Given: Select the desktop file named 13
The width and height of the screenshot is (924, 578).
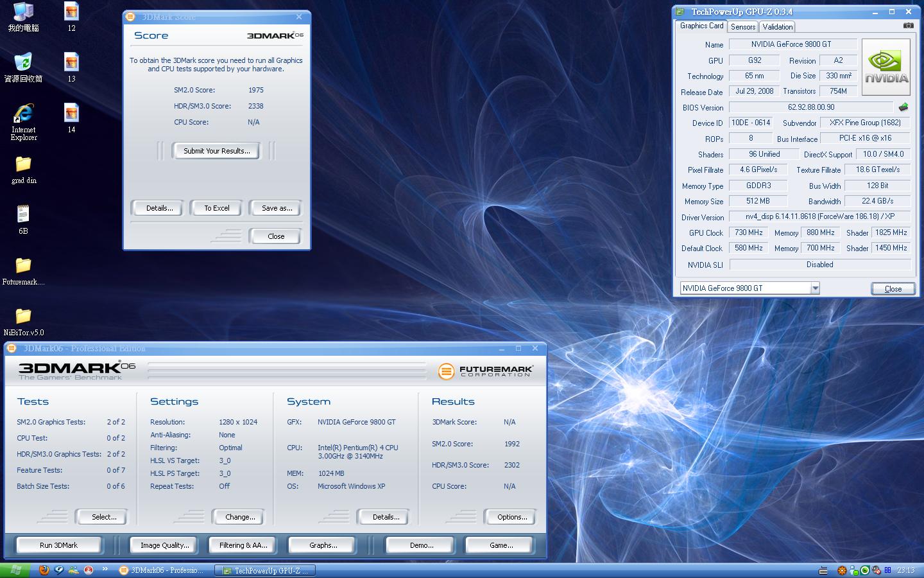Looking at the screenshot, I should (71, 67).
